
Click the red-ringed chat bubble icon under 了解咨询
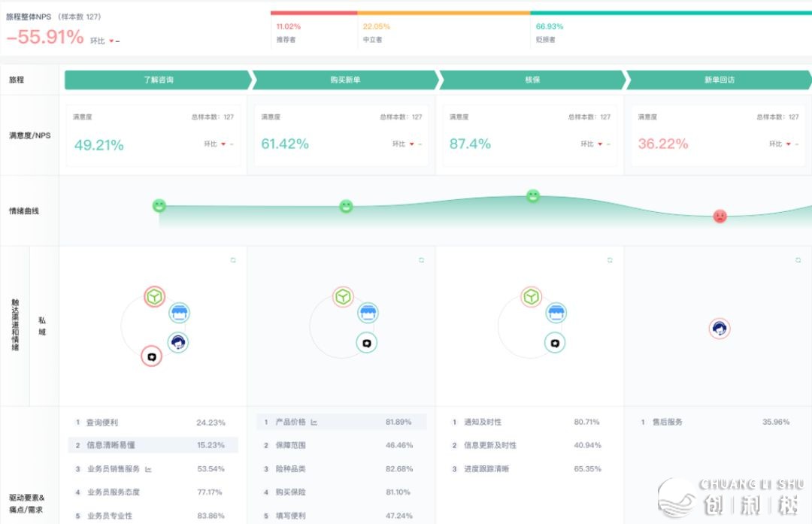point(152,356)
